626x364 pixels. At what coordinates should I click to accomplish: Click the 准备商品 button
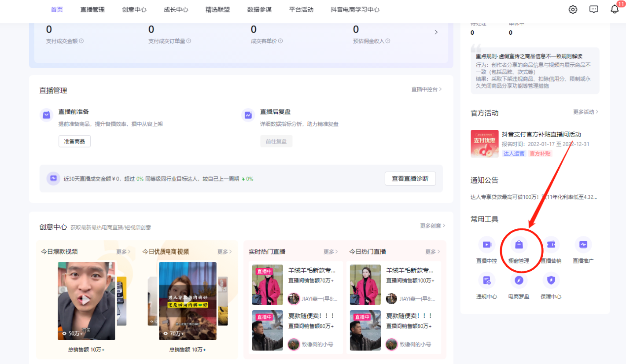[74, 141]
